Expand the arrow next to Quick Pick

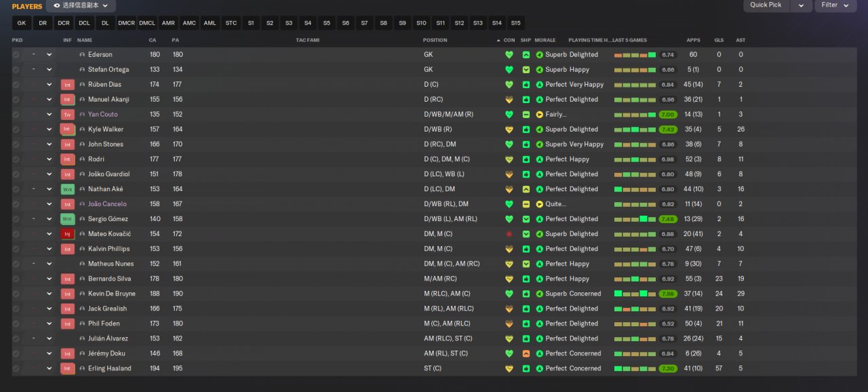tap(801, 5)
